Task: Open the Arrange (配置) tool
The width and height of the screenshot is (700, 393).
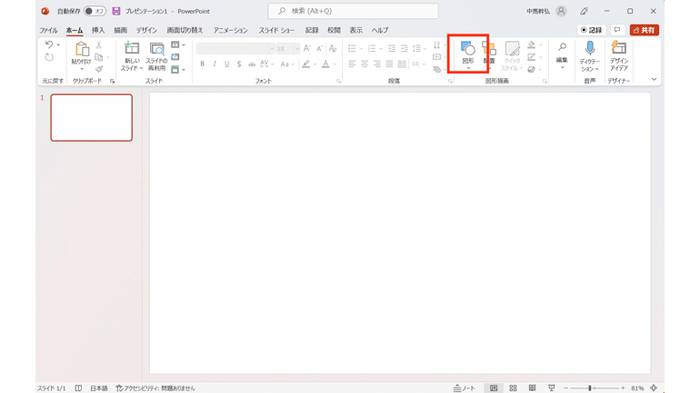Action: pyautogui.click(x=489, y=53)
